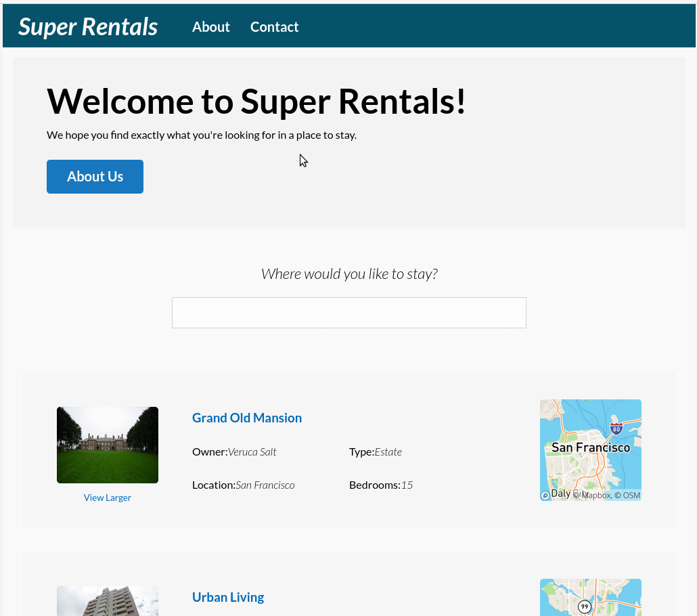Open the Urban Living listing link
Image resolution: width=697 pixels, height=616 pixels.
[x=228, y=597]
